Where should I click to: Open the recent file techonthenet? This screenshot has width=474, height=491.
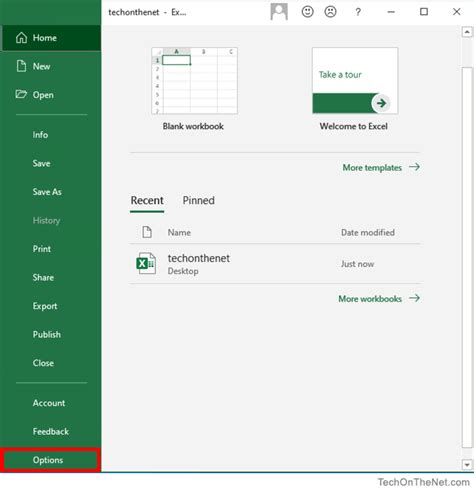pos(275,264)
